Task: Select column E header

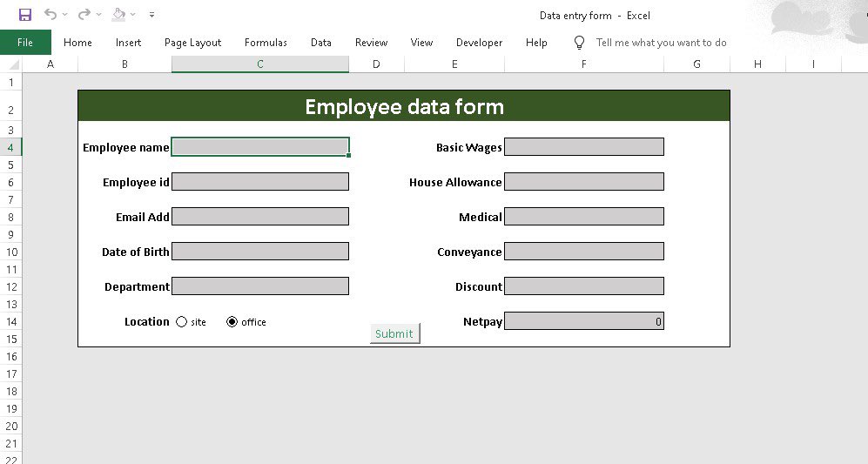Action: 454,64
